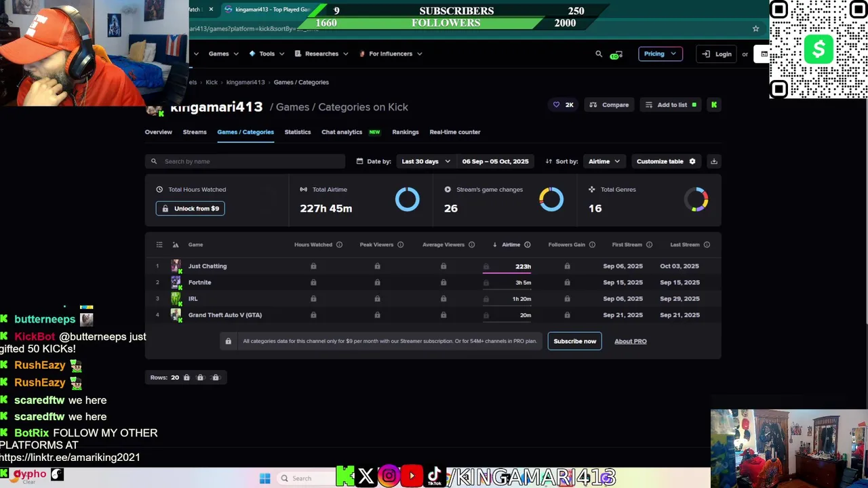Click the kingamari413 breadcrumb link
Screen dimensions: 868x488
tap(245, 83)
